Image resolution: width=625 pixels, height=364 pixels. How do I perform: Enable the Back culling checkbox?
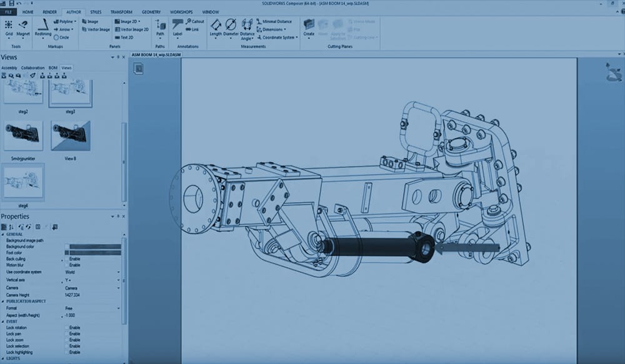click(x=67, y=258)
